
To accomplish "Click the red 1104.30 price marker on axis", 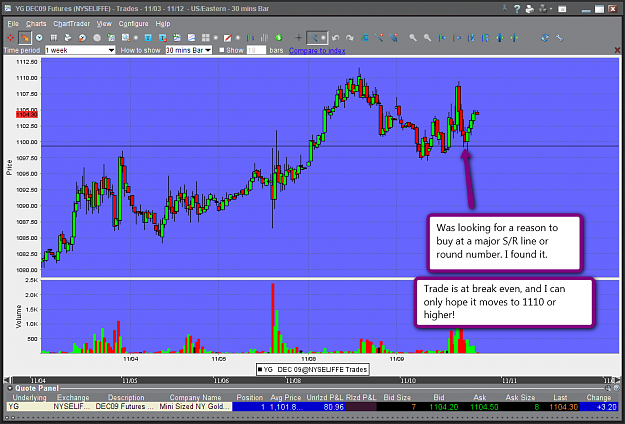I will tap(27, 114).
